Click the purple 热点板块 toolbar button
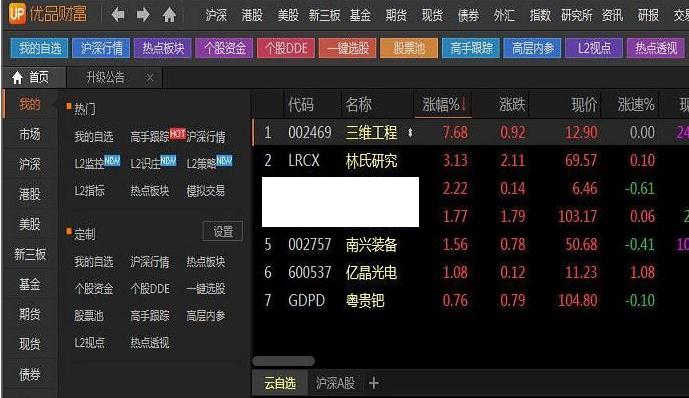Viewport: 689px width, 398px height. pyautogui.click(x=163, y=48)
